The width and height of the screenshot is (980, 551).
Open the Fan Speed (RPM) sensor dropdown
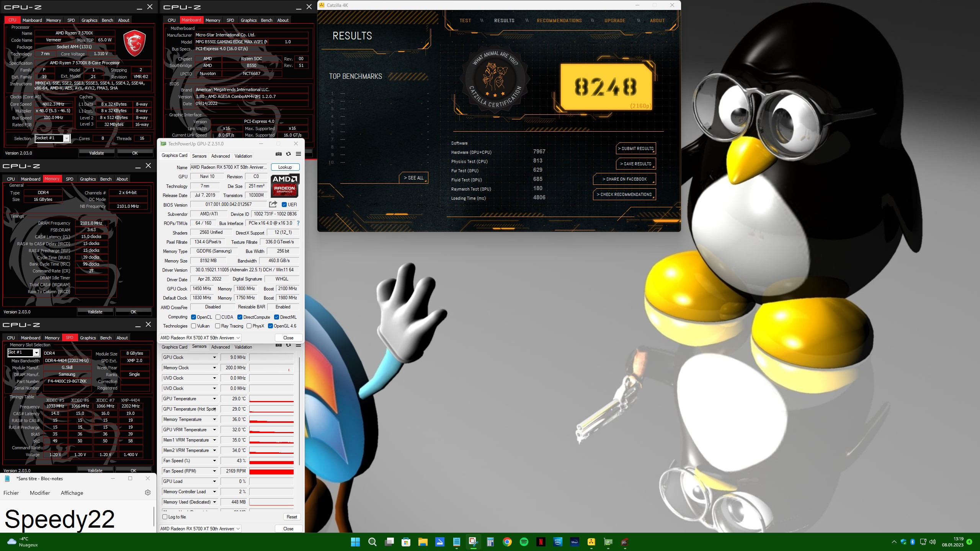pyautogui.click(x=214, y=471)
